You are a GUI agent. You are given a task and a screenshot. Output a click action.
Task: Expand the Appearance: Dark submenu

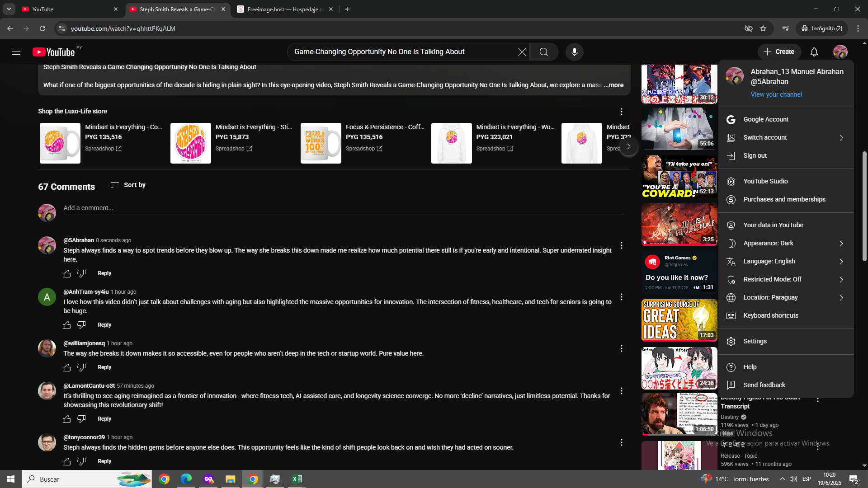[786, 243]
